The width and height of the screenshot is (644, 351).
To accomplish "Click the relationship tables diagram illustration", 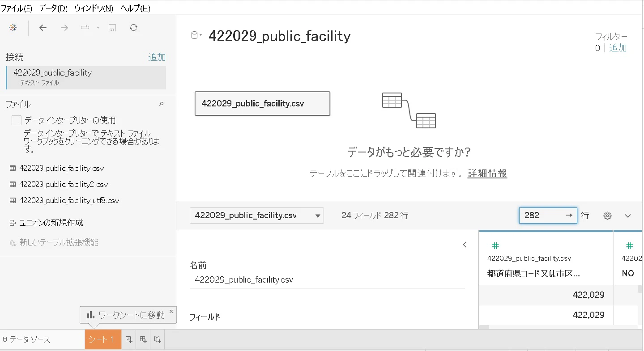I will coord(409,110).
